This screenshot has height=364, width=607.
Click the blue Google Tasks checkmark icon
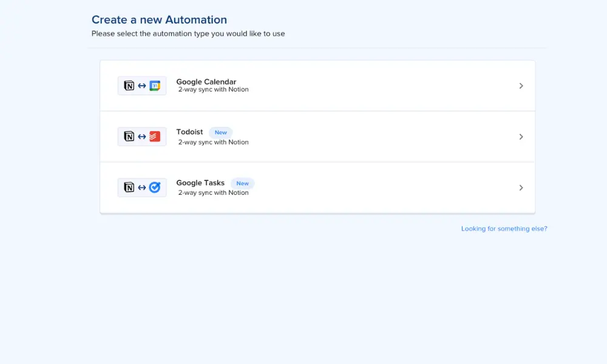[155, 187]
